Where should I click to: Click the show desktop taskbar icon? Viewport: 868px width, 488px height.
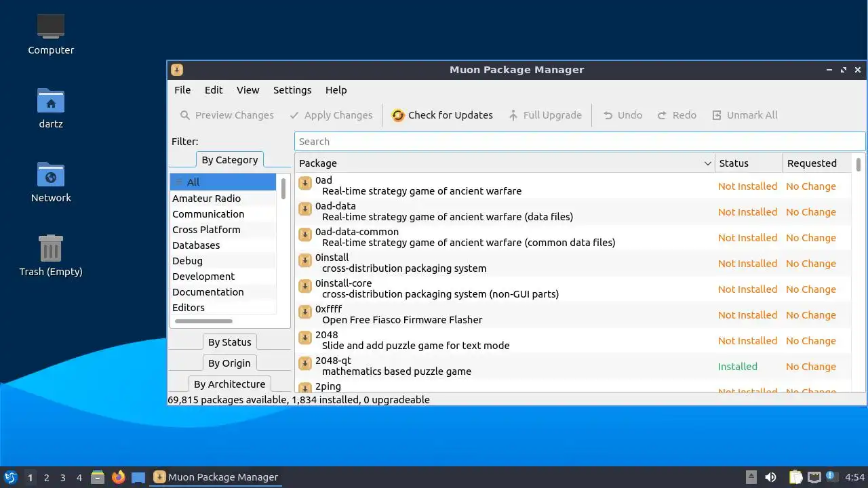tap(138, 477)
